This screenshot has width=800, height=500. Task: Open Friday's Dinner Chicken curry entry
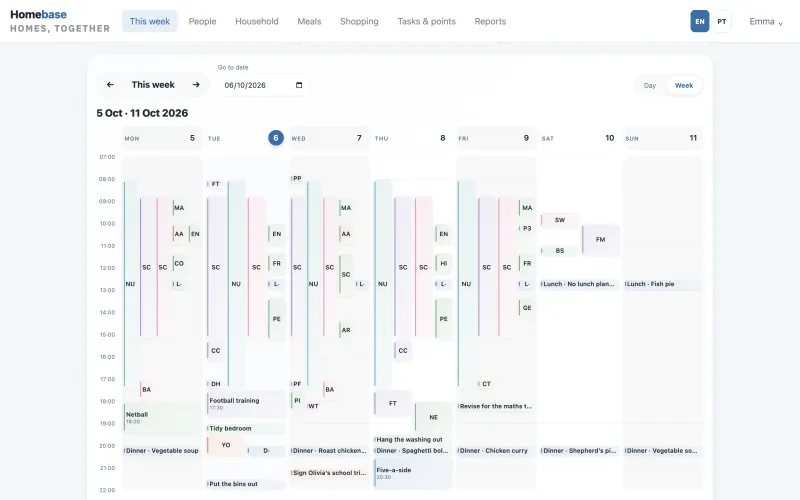[496, 451]
